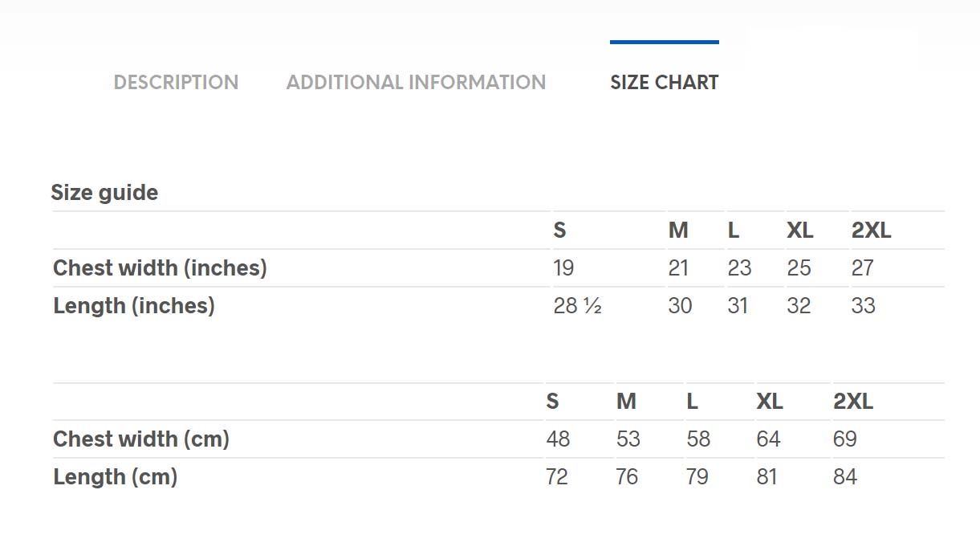Screen dimensions: 980x547
Task: Click the 69 chest width cm value
Action: (844, 439)
